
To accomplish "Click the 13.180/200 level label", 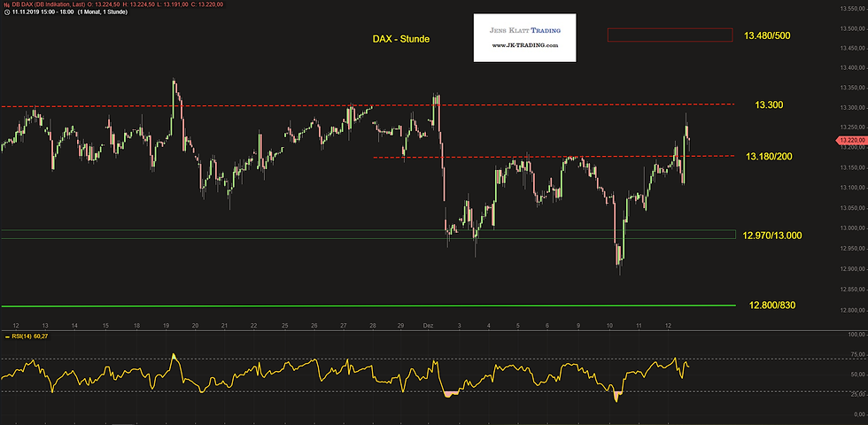I will (769, 157).
